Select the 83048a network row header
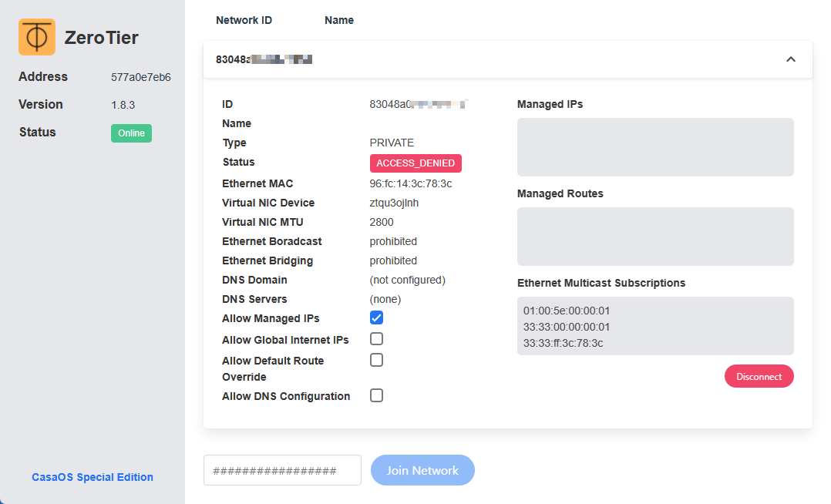This screenshot has height=504, width=831. coord(508,59)
